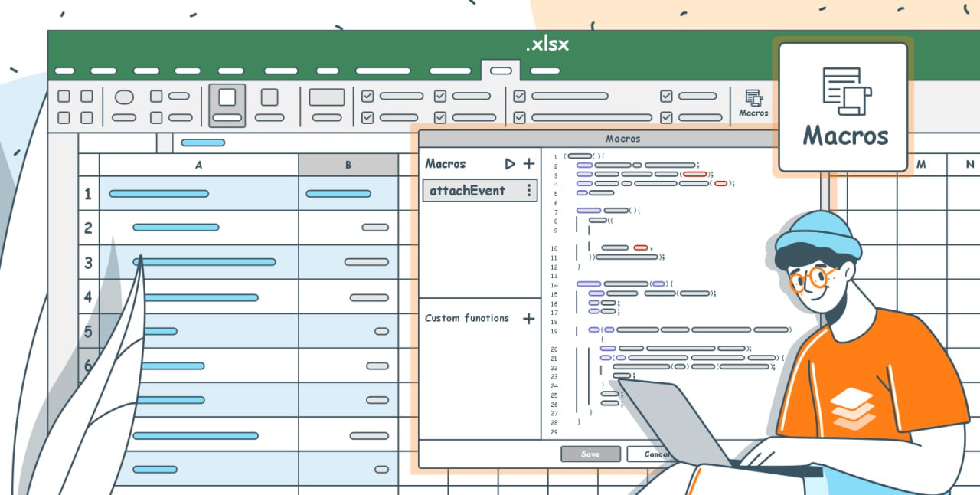
Task: Toggle upper checkbox nearest the Macros ribbon button
Action: (666, 97)
